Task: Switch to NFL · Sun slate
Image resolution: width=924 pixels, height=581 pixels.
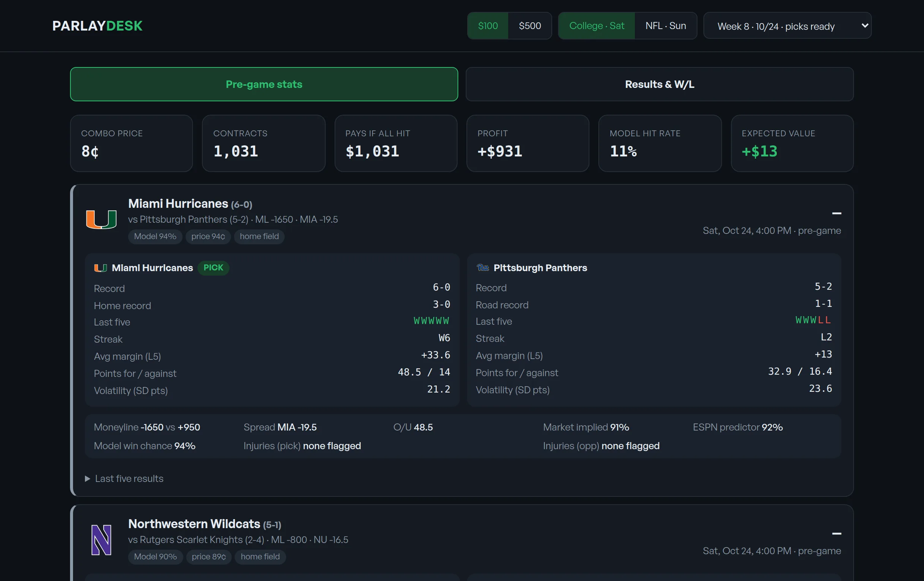Action: coord(665,26)
